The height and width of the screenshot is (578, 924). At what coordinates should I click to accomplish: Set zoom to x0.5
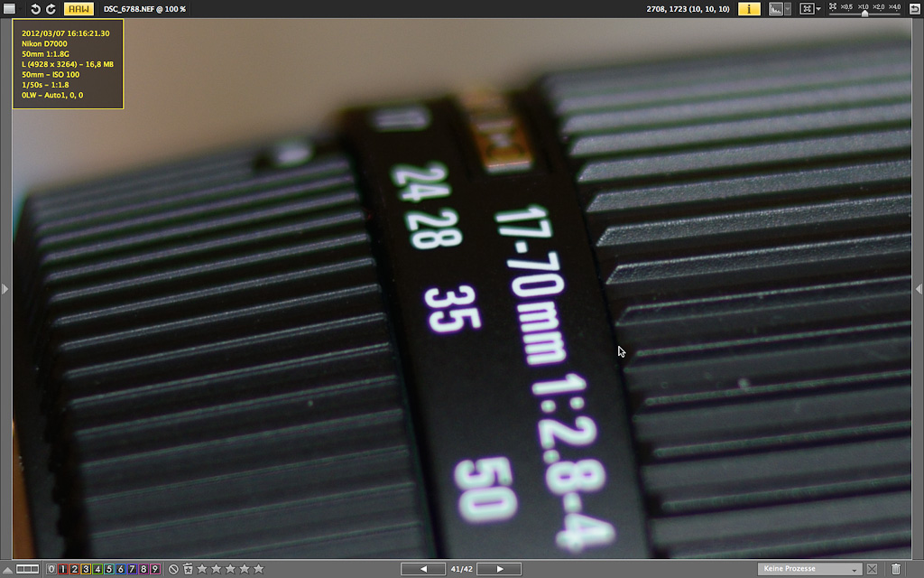(x=846, y=7)
